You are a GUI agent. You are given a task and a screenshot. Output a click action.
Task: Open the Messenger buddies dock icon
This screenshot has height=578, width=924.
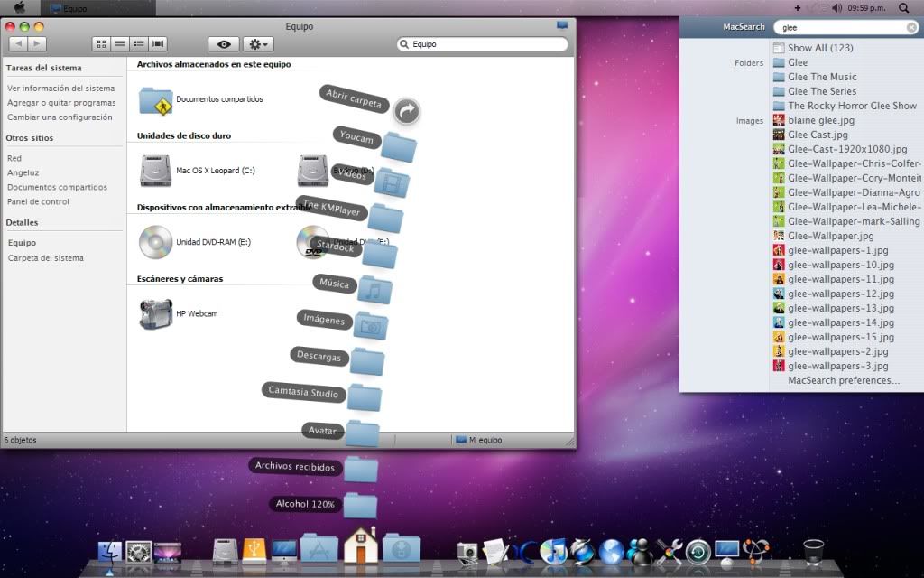point(640,552)
